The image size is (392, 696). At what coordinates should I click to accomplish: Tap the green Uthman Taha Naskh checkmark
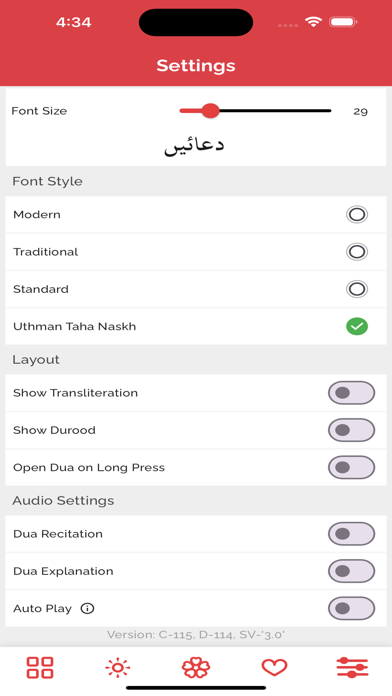[357, 326]
